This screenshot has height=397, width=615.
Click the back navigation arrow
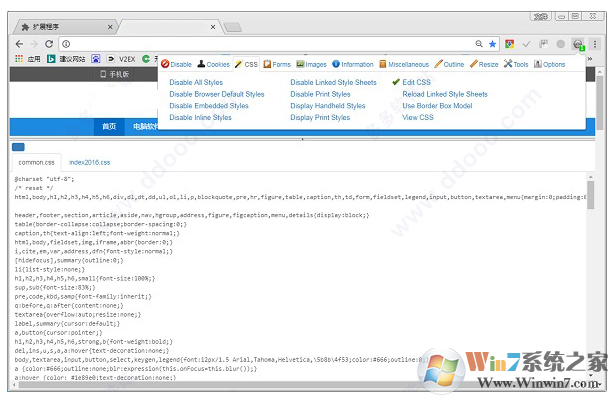click(19, 44)
